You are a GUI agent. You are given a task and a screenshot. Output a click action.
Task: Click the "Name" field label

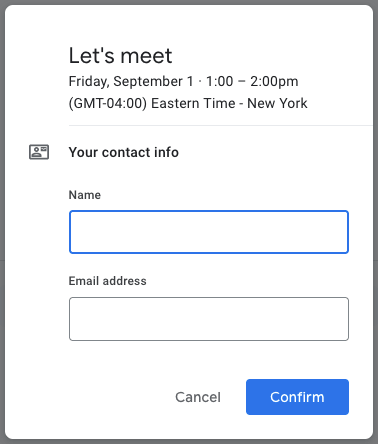tap(85, 195)
